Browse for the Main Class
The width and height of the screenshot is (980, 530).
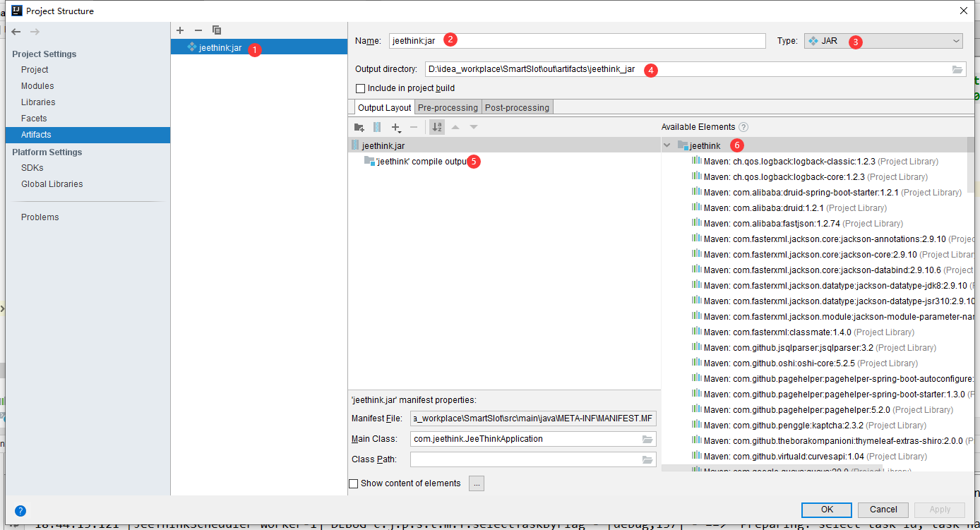[647, 439]
